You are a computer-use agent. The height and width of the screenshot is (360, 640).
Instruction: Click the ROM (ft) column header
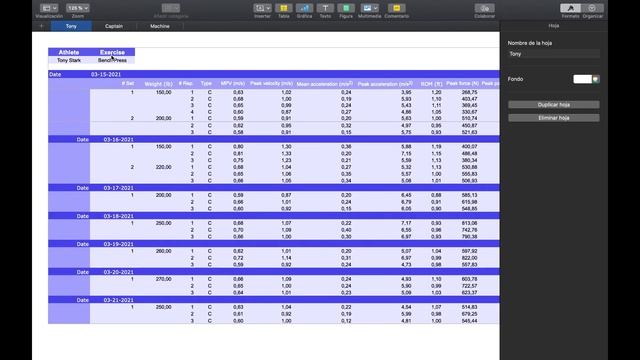tap(431, 84)
